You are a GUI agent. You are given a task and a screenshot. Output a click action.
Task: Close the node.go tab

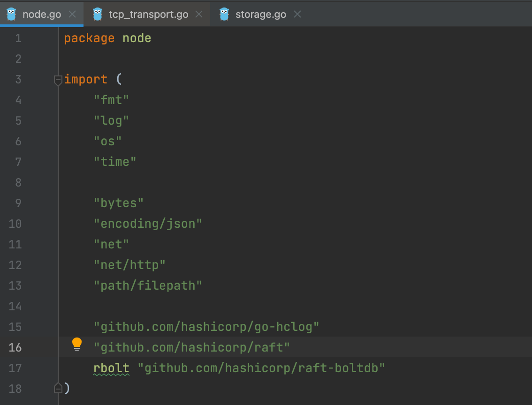pyautogui.click(x=72, y=14)
